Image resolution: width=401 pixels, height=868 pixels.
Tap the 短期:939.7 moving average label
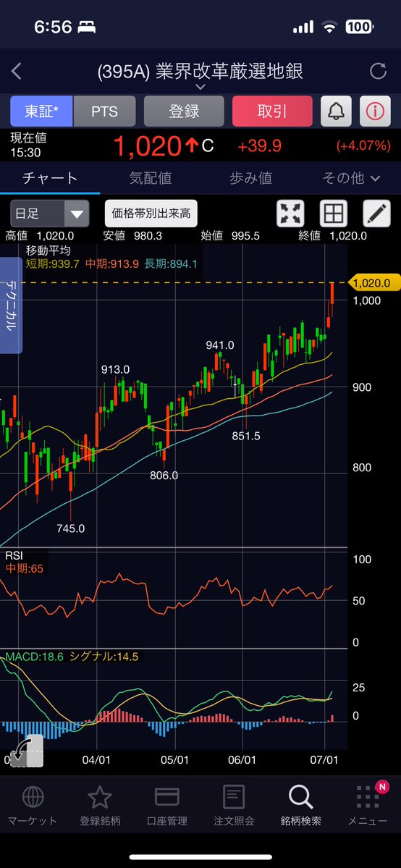(x=53, y=264)
